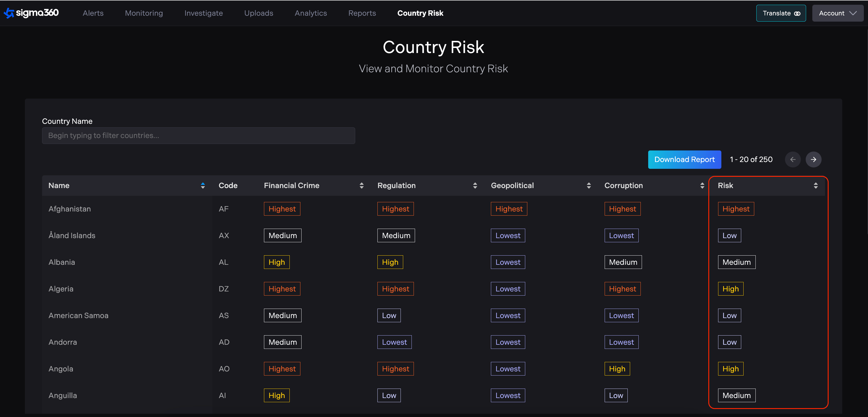Go to next page arrow

(x=813, y=159)
